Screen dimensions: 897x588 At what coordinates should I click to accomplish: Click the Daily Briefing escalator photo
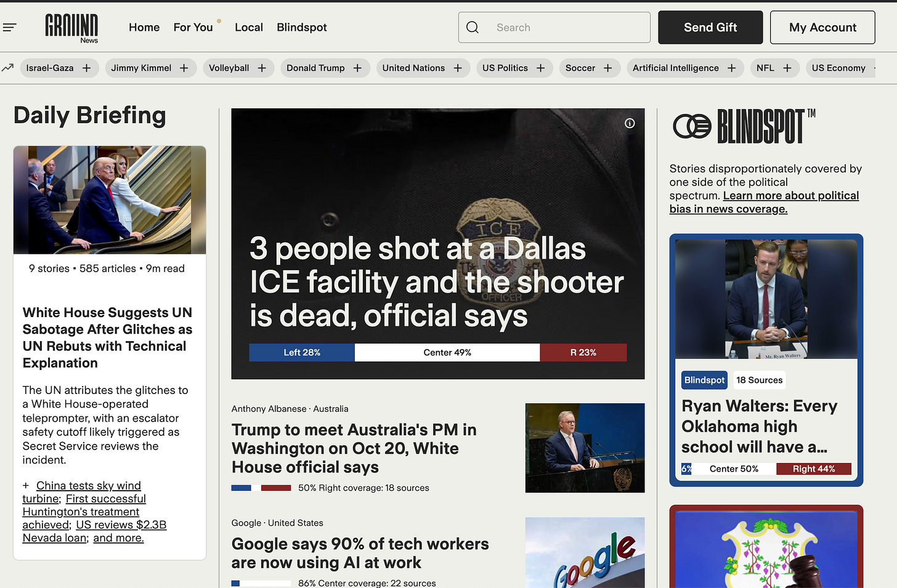(110, 199)
